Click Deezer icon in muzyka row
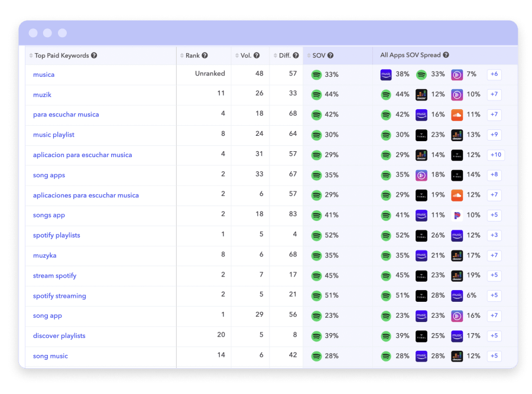Viewport: 532px width, 394px height. (x=457, y=255)
